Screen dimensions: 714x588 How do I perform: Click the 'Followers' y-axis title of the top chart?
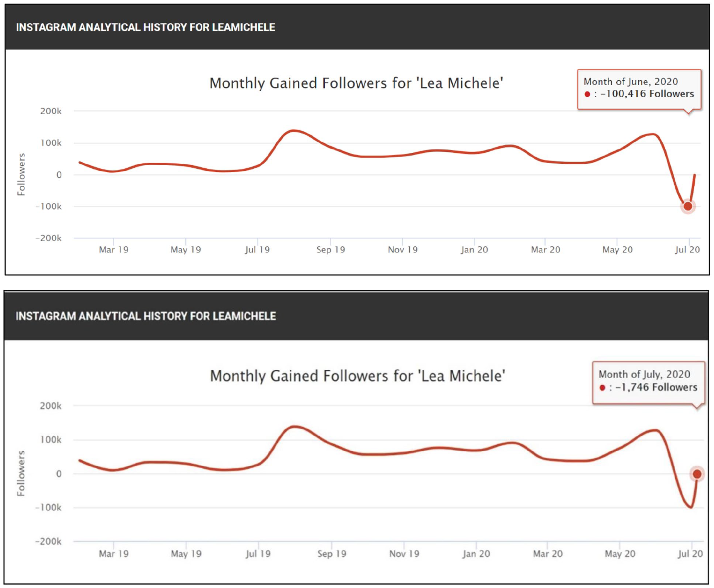(x=21, y=175)
